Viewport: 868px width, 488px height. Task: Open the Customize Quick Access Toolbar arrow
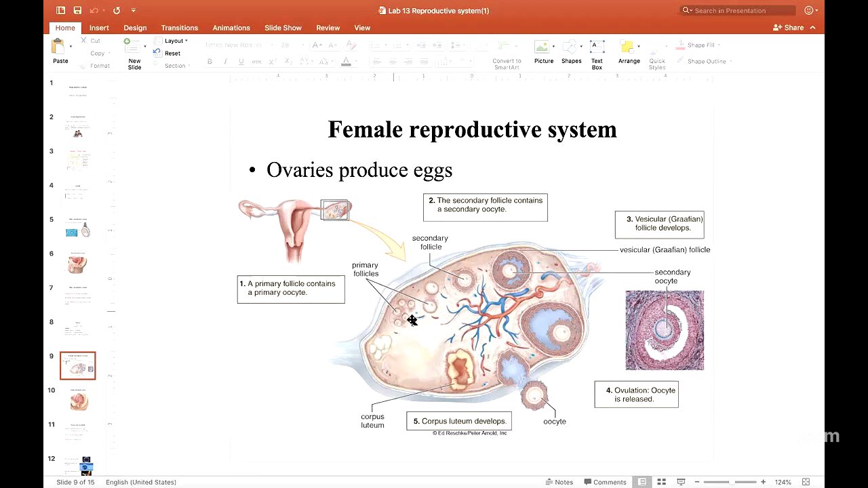pos(133,10)
